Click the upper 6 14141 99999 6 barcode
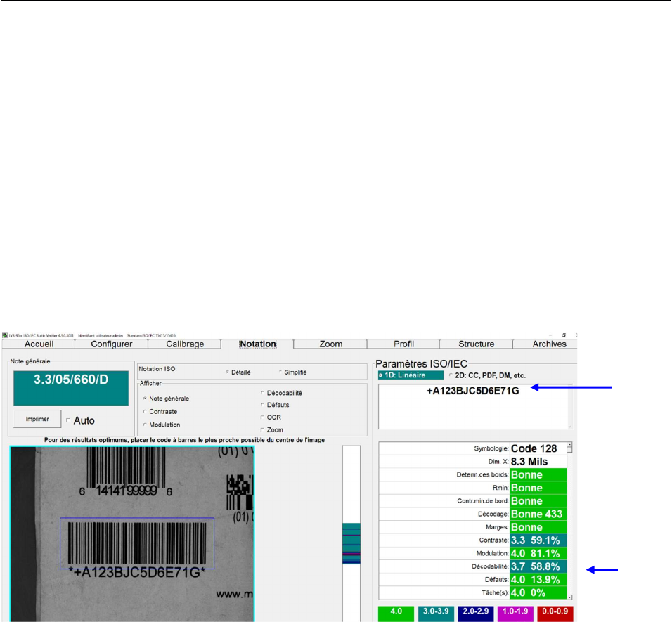This screenshot has width=672, height=622. 126,471
